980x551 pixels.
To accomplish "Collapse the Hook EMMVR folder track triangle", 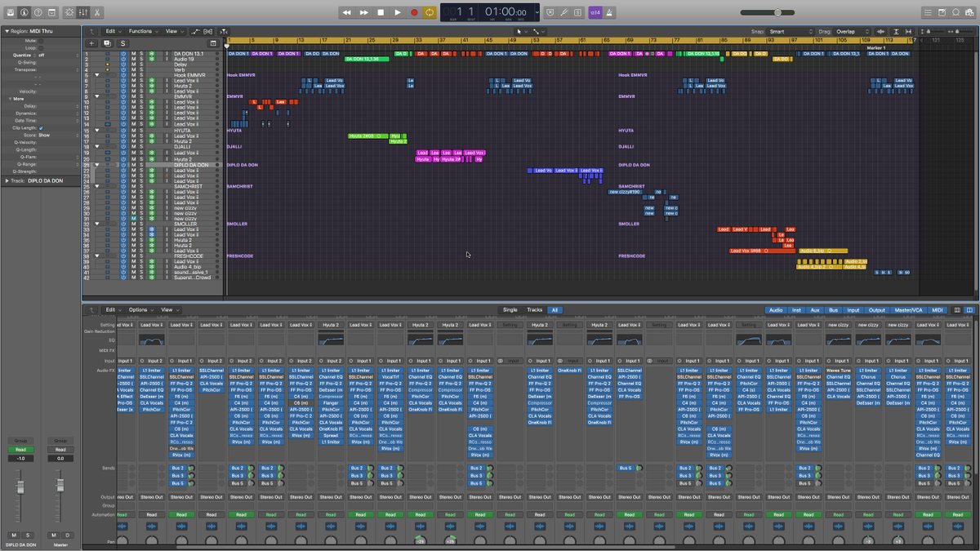I will tap(97, 75).
